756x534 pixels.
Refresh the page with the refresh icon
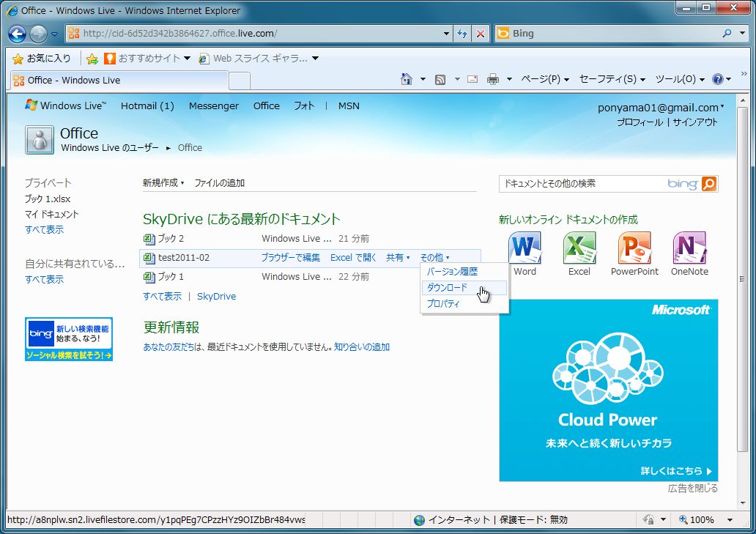click(x=462, y=33)
